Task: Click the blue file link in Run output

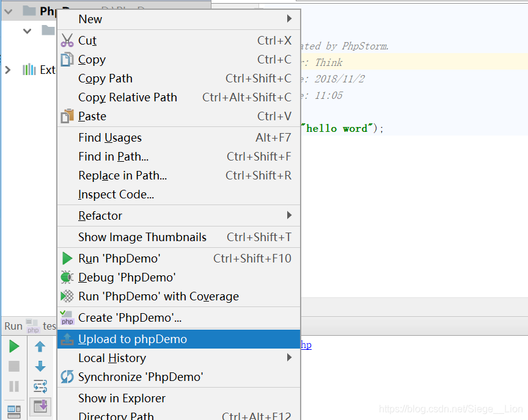Action: 306,345
